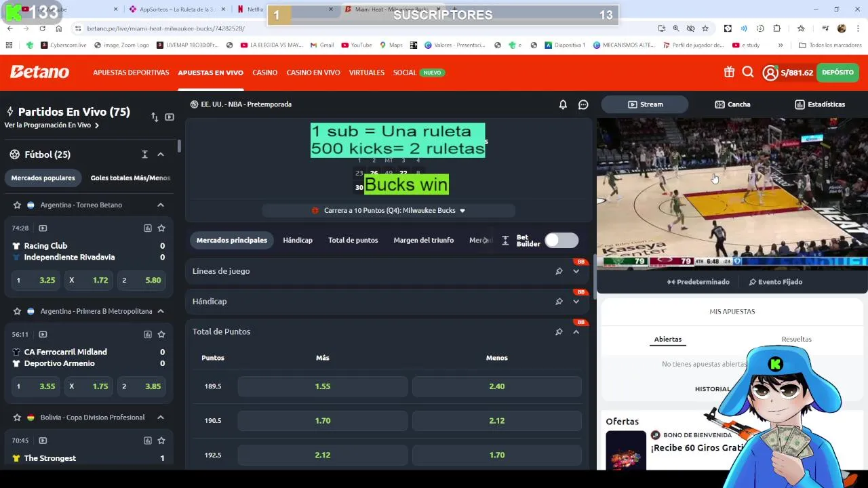
Task: Favorite the CA Ferrocarril Midland match star
Action: coord(161,334)
